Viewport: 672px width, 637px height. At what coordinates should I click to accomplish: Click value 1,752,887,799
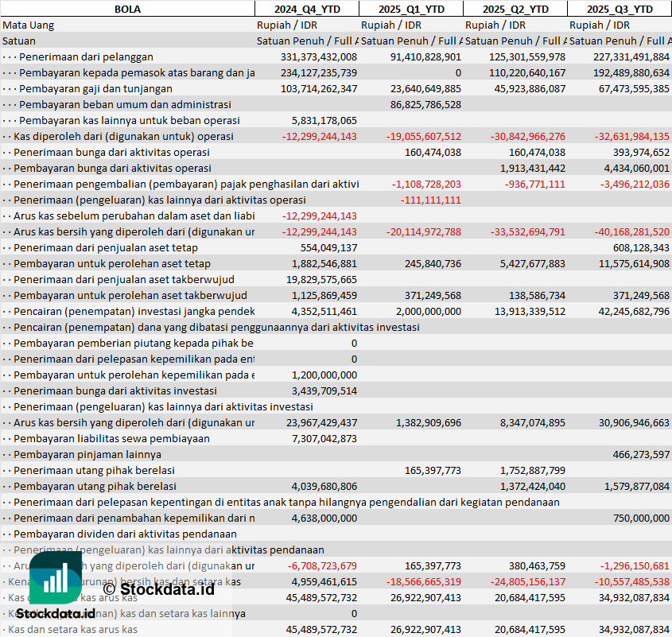point(533,470)
